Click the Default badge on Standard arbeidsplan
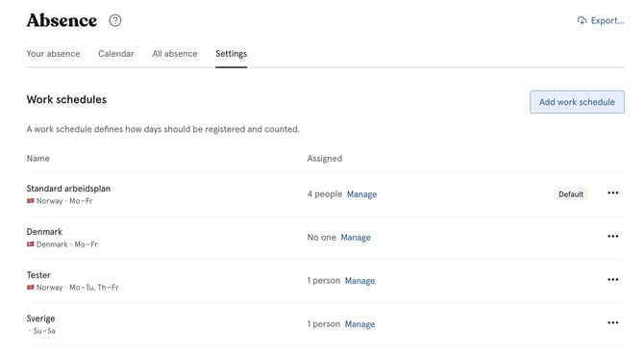Image resolution: width=644 pixels, height=358 pixels. pyautogui.click(x=571, y=194)
